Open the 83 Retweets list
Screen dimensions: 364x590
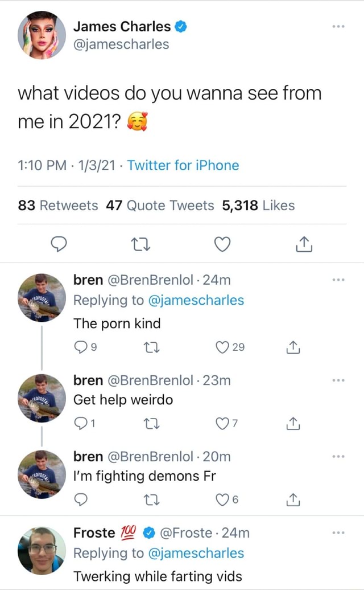click(58, 206)
